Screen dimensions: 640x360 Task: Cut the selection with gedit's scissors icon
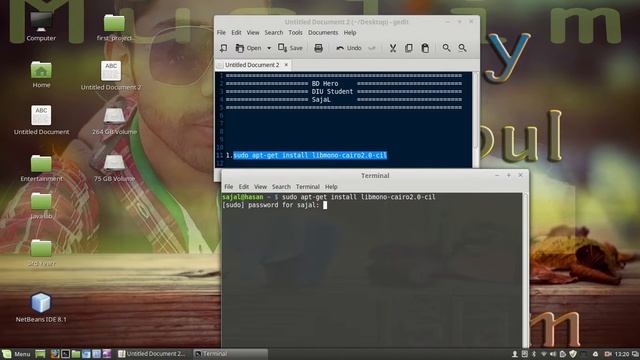[393, 48]
